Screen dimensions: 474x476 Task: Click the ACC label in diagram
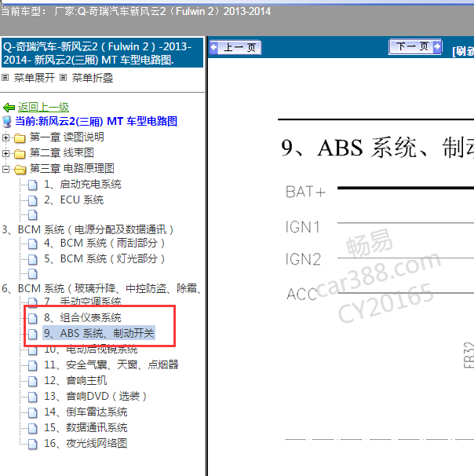pos(301,294)
